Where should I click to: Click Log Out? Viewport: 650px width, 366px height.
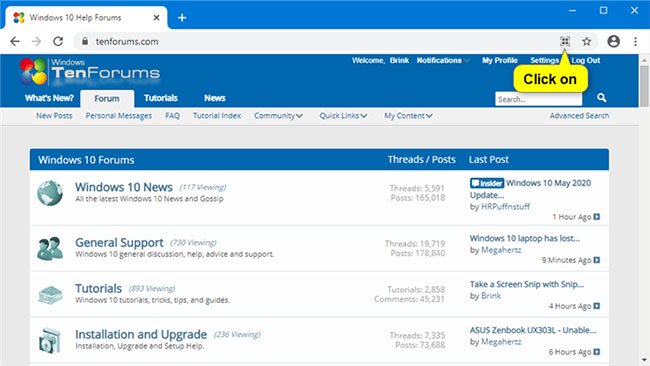(586, 61)
